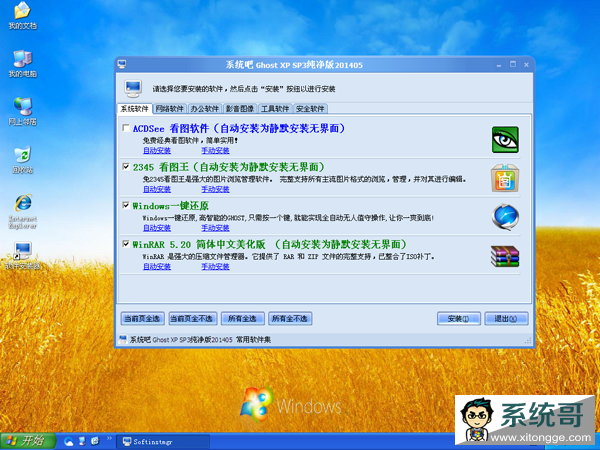The image size is (600, 450).
Task: Click the status bar computer icon
Action: [122, 339]
